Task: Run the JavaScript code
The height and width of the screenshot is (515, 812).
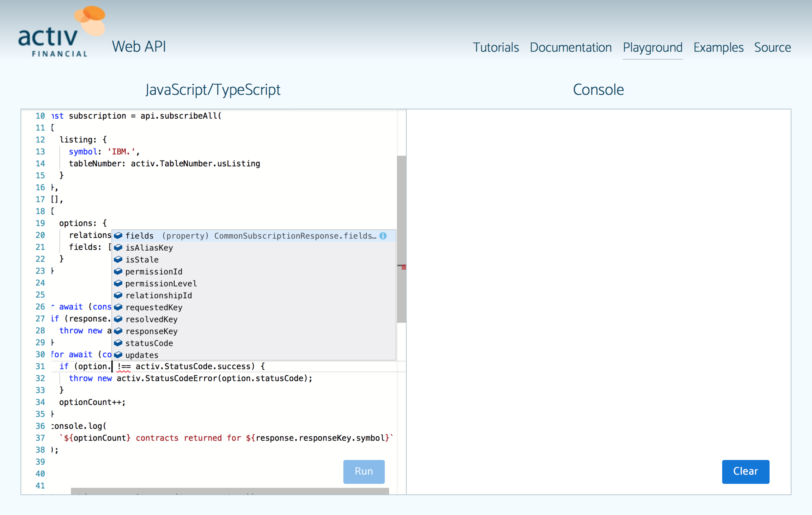Action: coord(364,472)
